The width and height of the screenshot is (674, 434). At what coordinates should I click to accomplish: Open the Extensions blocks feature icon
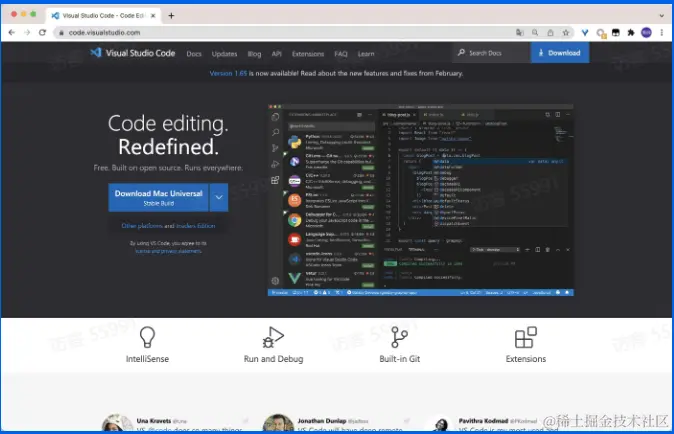525,337
